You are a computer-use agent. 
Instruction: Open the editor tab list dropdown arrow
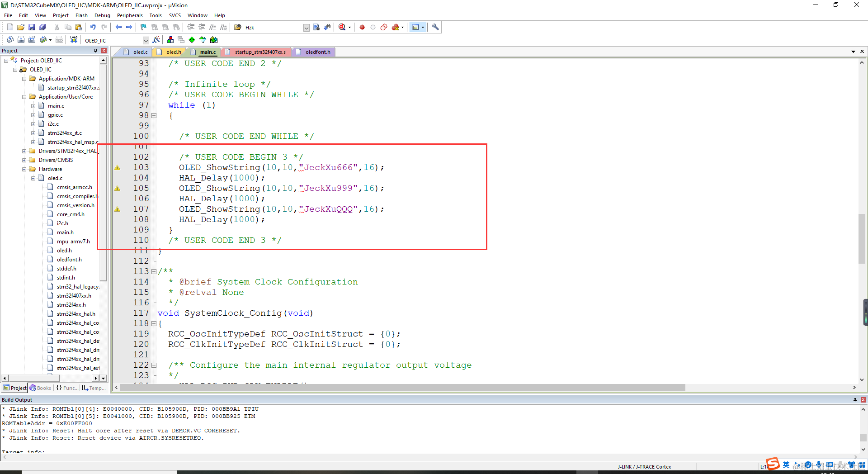click(853, 52)
